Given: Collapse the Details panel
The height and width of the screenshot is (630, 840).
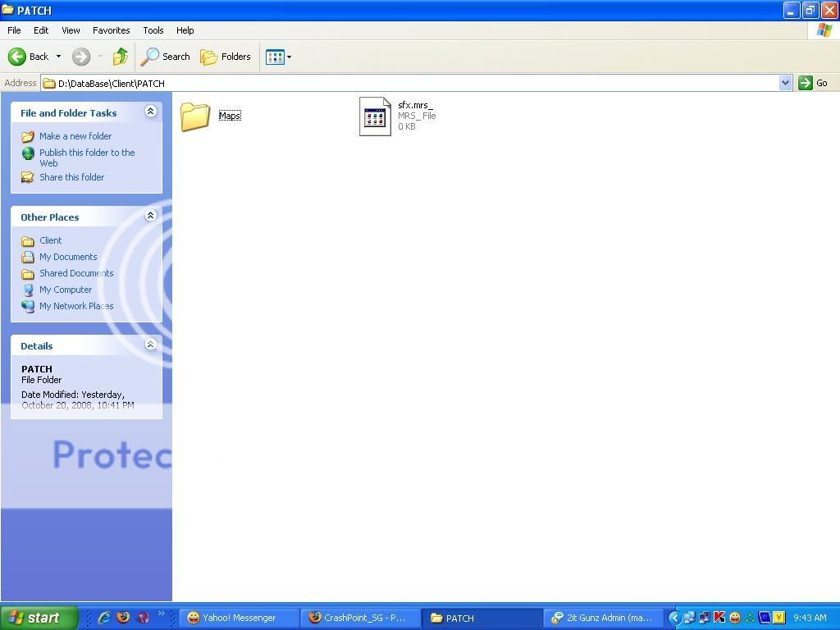Looking at the screenshot, I should [150, 345].
